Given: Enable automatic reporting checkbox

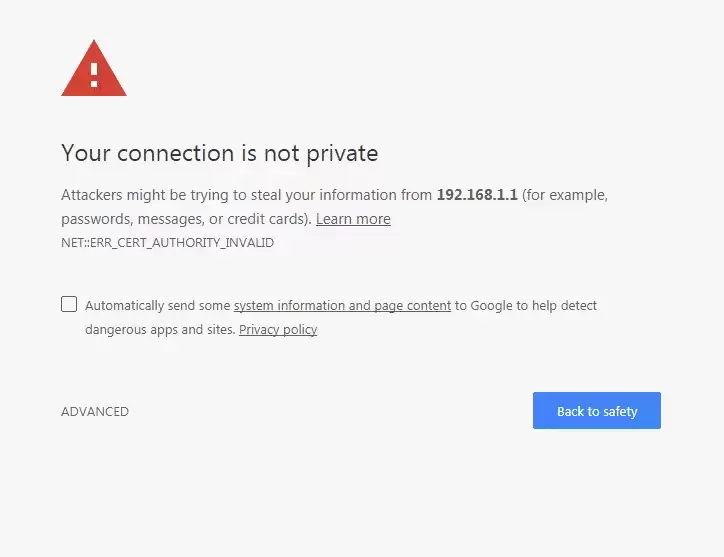Looking at the screenshot, I should 69,304.
